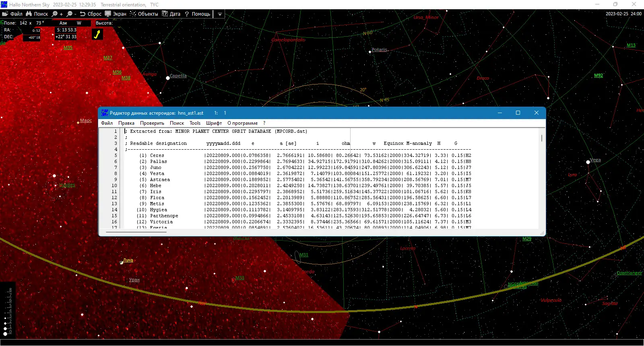Click the M33 galaxy label
The width and height of the screenshot is (644, 346).
(x=240, y=278)
